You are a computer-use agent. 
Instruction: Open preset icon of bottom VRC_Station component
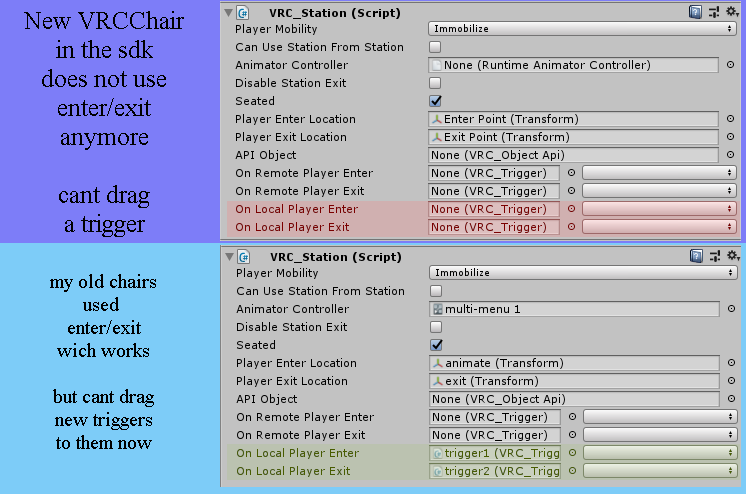715,257
